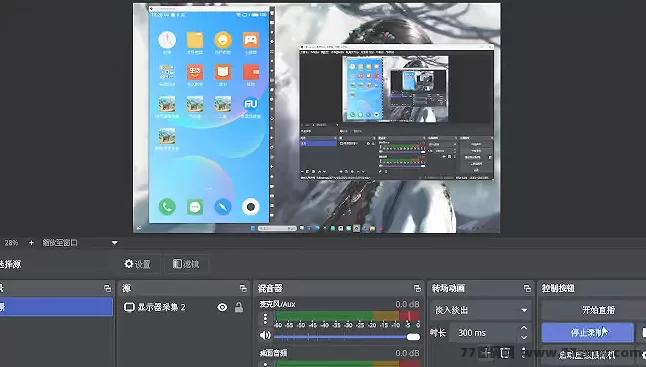Click the 停止录制 stop recording button
This screenshot has width=646, height=367.
587,332
